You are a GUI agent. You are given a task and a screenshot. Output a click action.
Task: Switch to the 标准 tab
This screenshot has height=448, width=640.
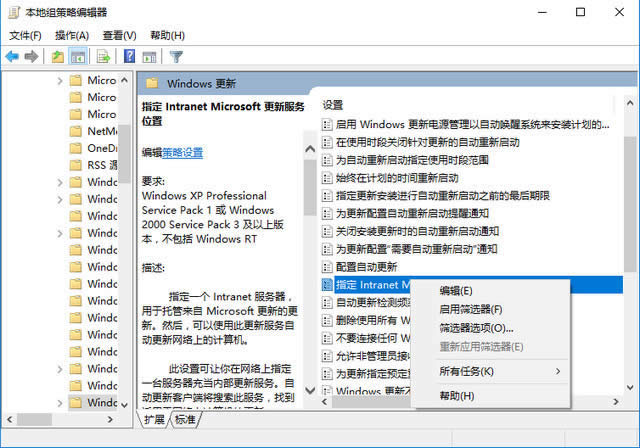[186, 420]
